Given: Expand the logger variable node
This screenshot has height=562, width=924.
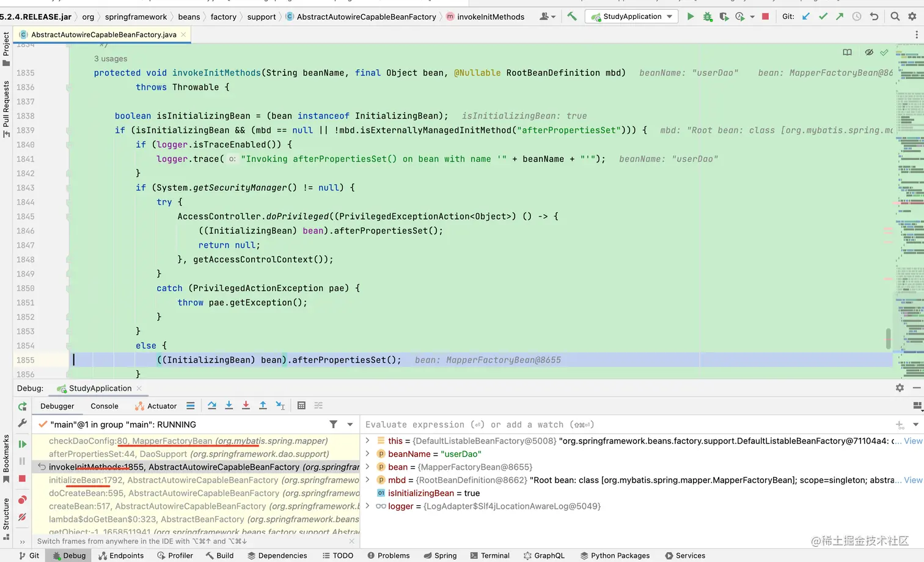Looking at the screenshot, I should (367, 506).
